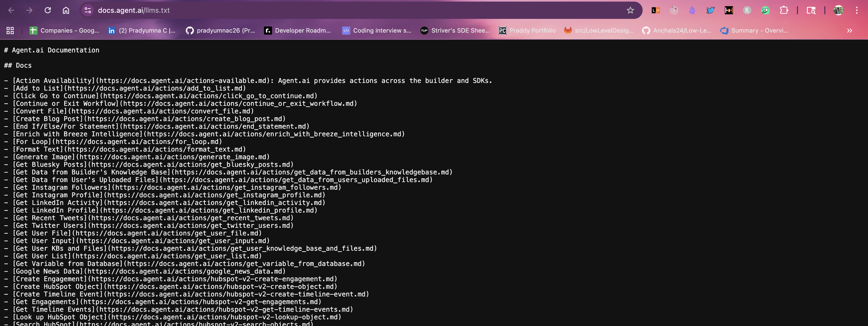
Task: Open the Anchals24/Low-Le GitHub bookmark
Action: 677,30
